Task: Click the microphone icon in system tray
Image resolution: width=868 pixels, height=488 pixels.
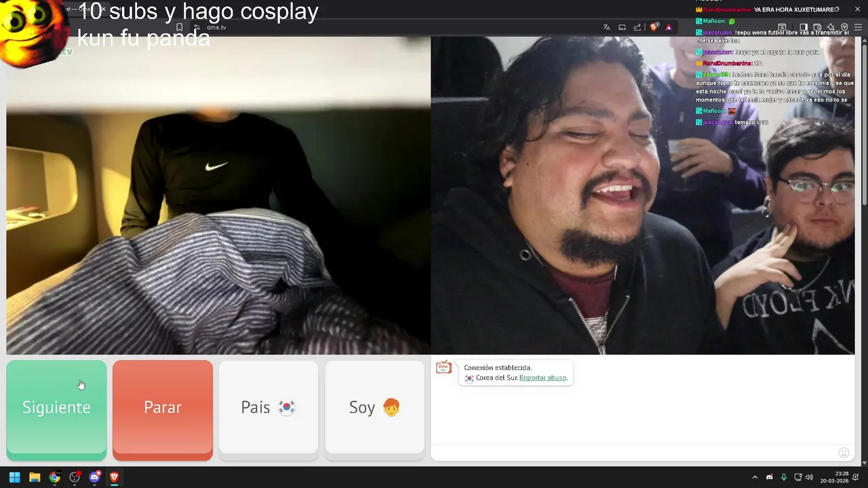Action: point(784,477)
